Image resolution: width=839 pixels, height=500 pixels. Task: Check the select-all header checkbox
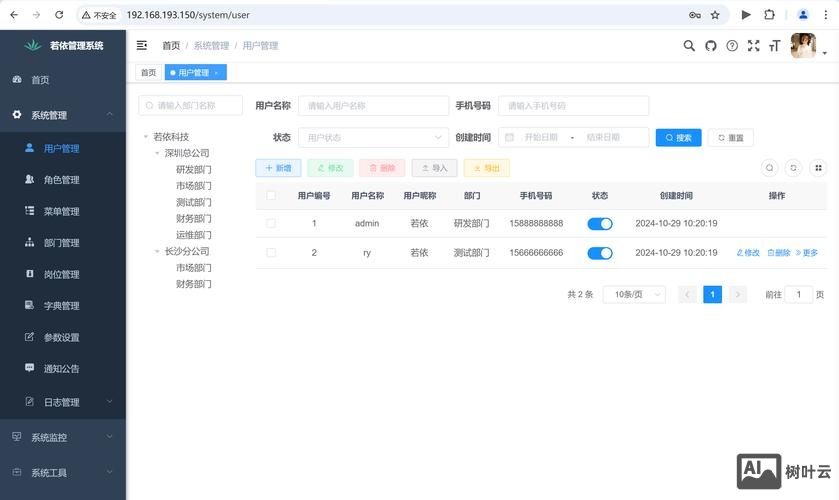pos(271,195)
